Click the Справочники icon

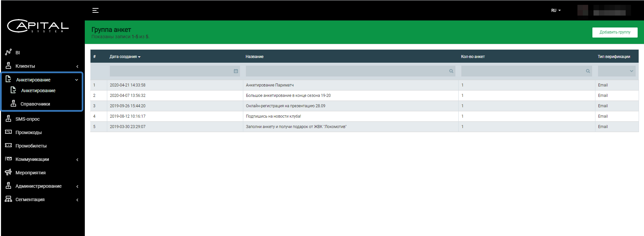point(13,104)
